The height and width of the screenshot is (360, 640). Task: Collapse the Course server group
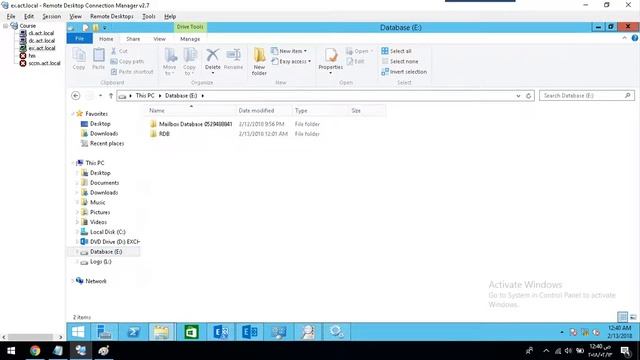(x=5, y=26)
